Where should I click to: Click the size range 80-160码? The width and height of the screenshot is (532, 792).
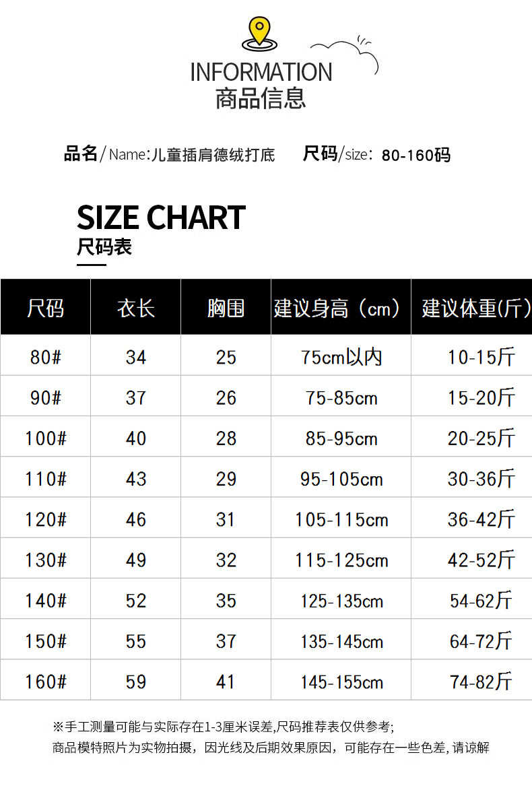pos(415,156)
